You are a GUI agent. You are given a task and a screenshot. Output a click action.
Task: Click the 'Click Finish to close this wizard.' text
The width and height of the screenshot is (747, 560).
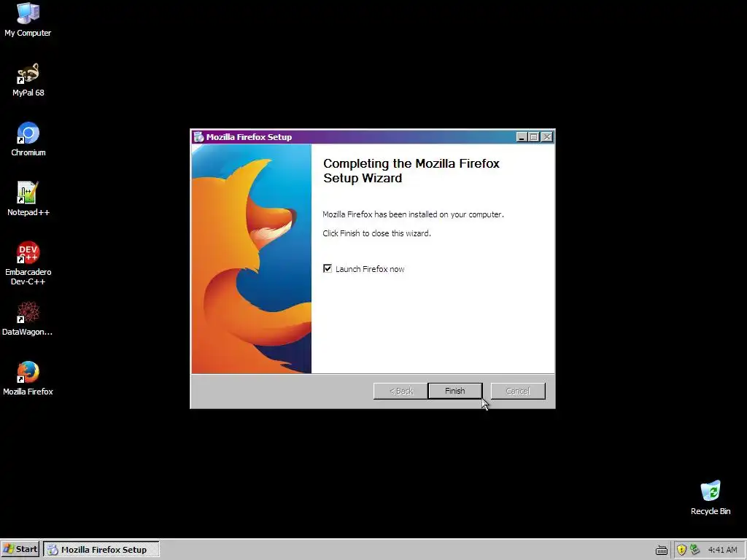pyautogui.click(x=376, y=233)
